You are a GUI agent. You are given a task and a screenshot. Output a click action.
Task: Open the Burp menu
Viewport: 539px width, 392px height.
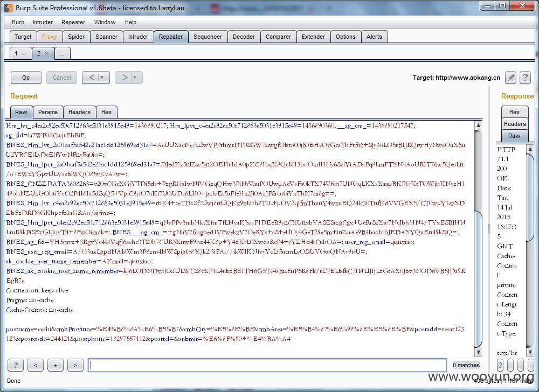tap(18, 22)
